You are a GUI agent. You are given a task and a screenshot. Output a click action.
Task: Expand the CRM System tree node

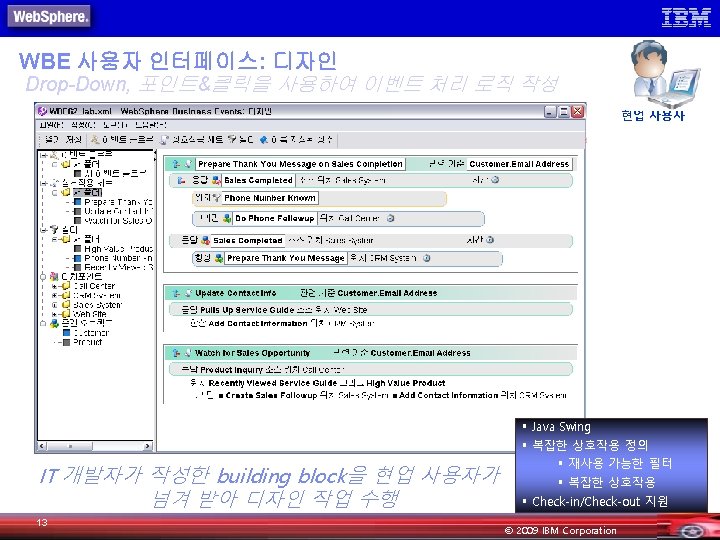pyautogui.click(x=55, y=295)
